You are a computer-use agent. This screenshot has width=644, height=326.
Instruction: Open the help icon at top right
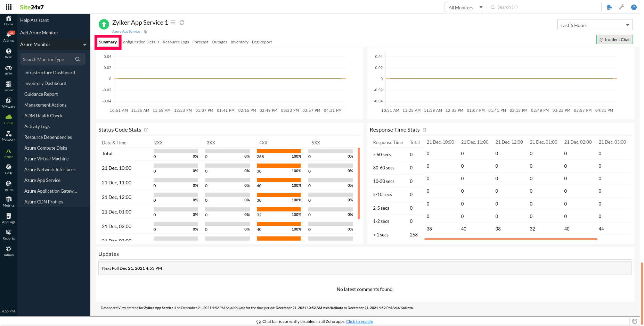click(x=634, y=7)
